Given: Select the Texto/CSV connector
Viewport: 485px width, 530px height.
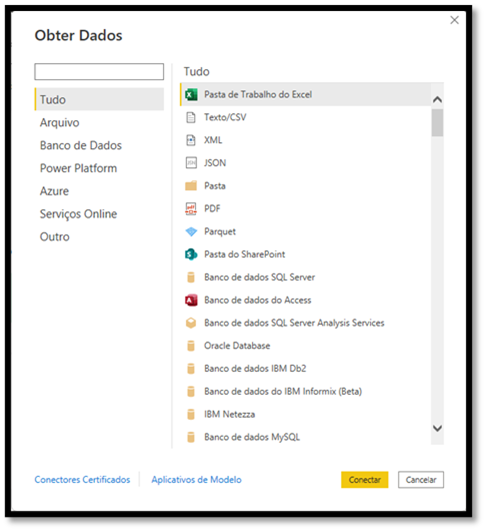Looking at the screenshot, I should click(x=225, y=117).
